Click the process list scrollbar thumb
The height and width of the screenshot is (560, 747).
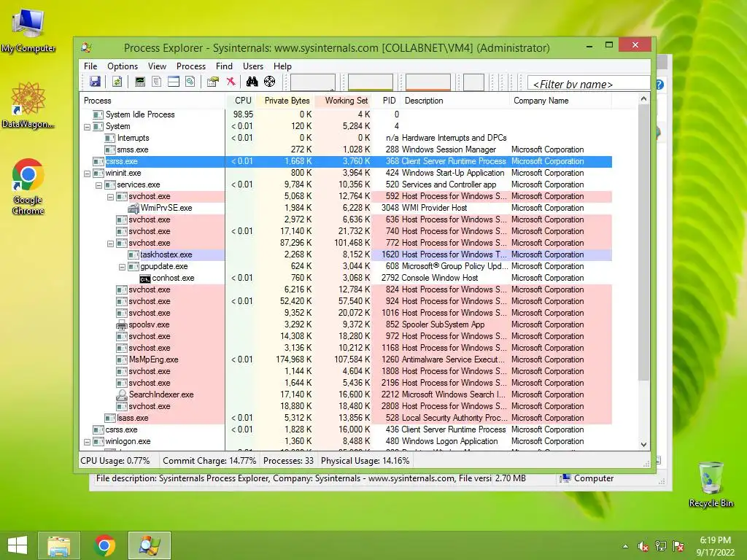(x=643, y=243)
